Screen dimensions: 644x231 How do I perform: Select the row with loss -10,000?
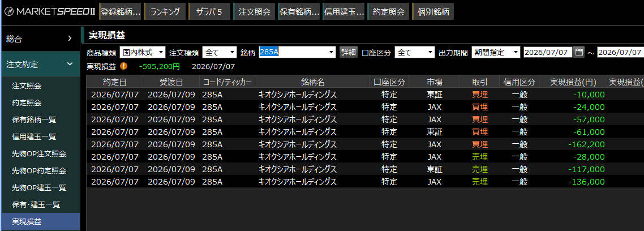(x=365, y=95)
